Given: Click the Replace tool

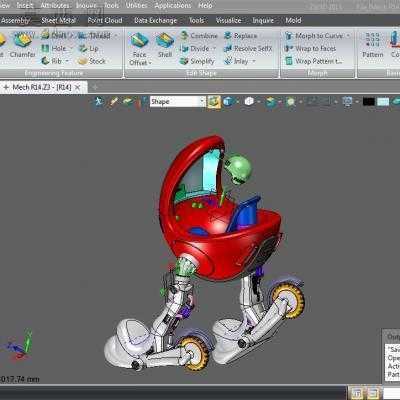Looking at the screenshot, I should point(241,35).
